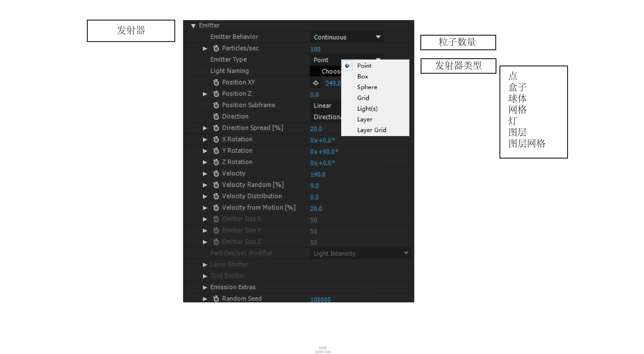Viewport: 644px width, 354px height.
Task: Click the Velocity value 140.0 to scrub
Action: tap(318, 174)
